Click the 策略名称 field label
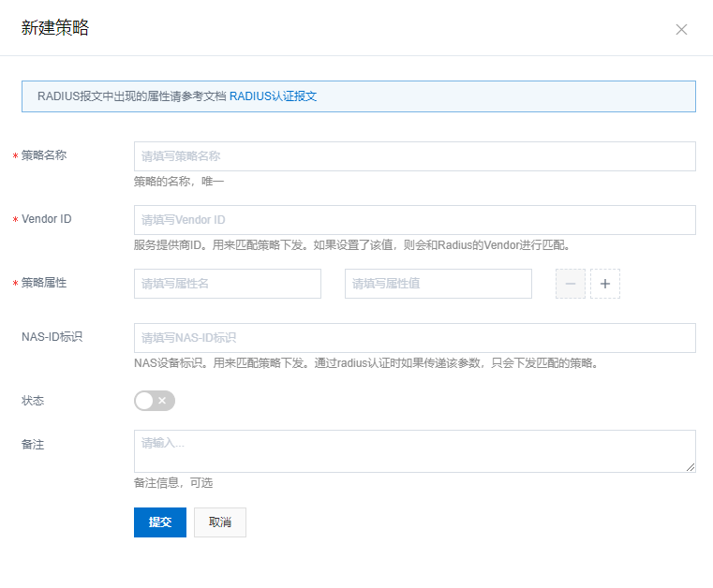713x588 pixels. point(44,155)
